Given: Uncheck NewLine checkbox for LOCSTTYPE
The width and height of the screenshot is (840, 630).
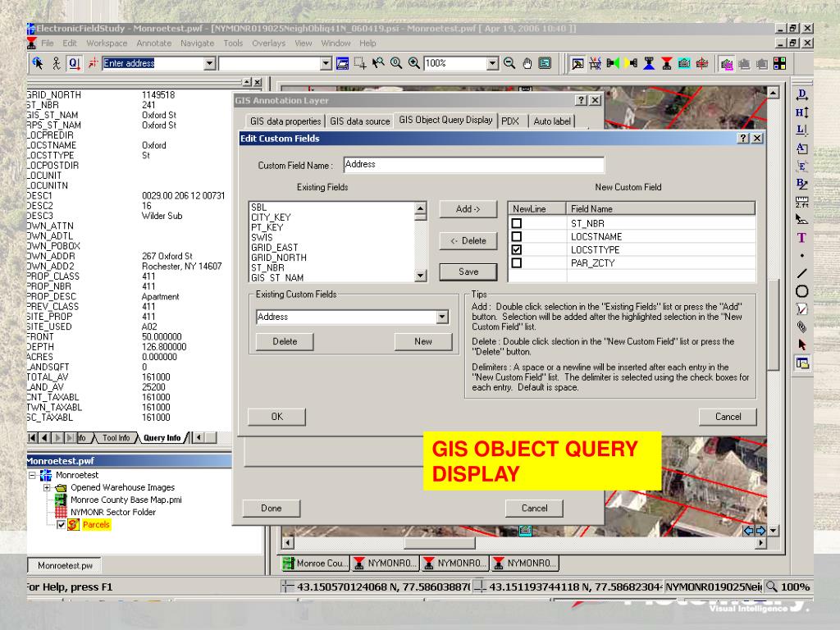Looking at the screenshot, I should 517,249.
